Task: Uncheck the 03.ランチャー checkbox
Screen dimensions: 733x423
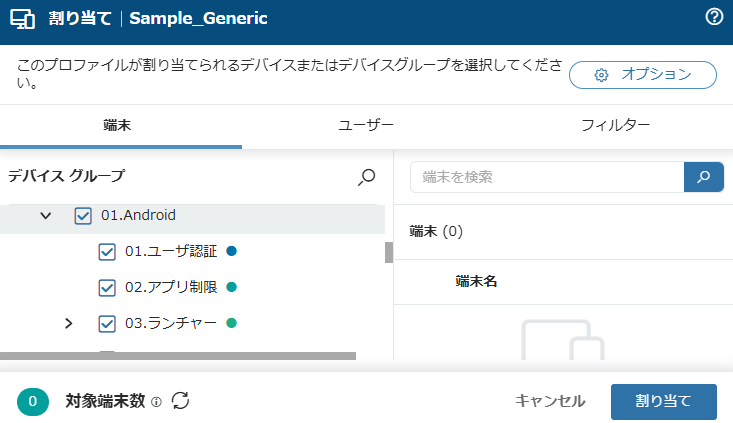Action: pos(107,323)
